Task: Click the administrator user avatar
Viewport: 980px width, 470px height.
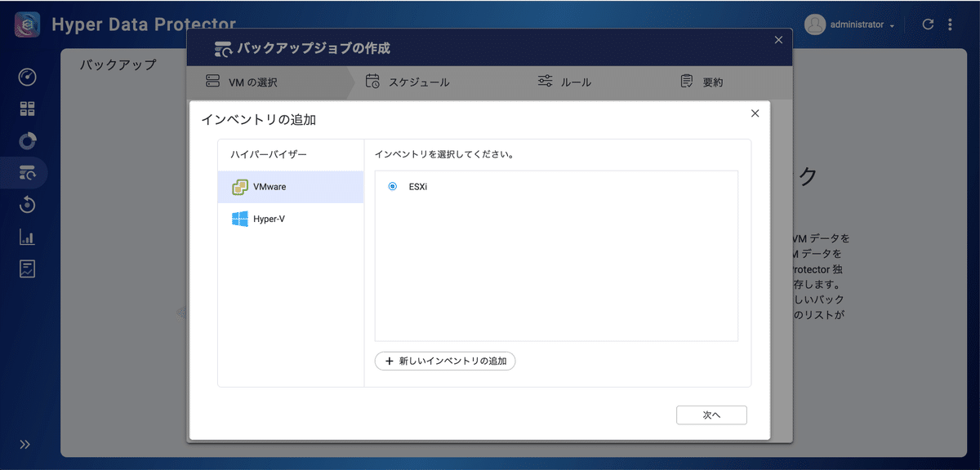Action: pos(815,24)
